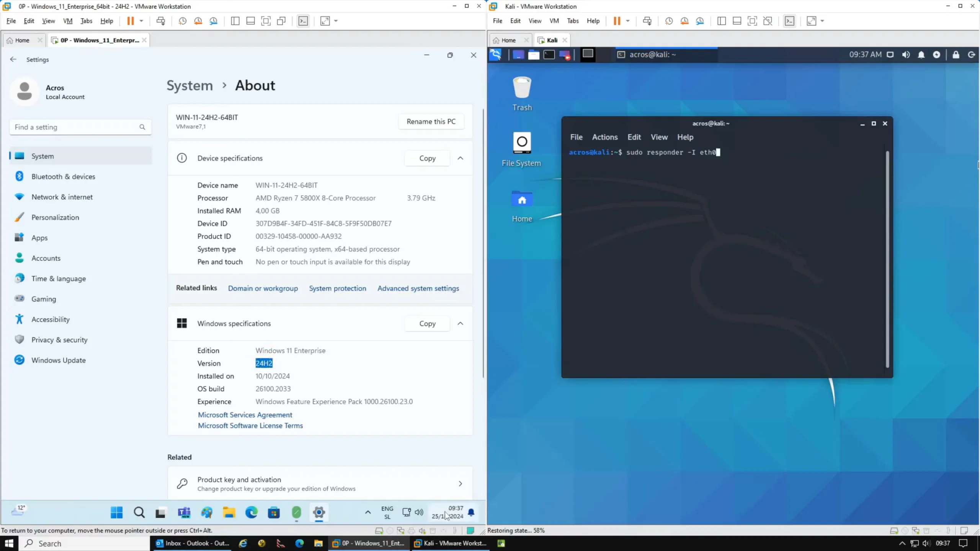
Task: Click the Kali volume speaker icon
Action: coord(906,55)
